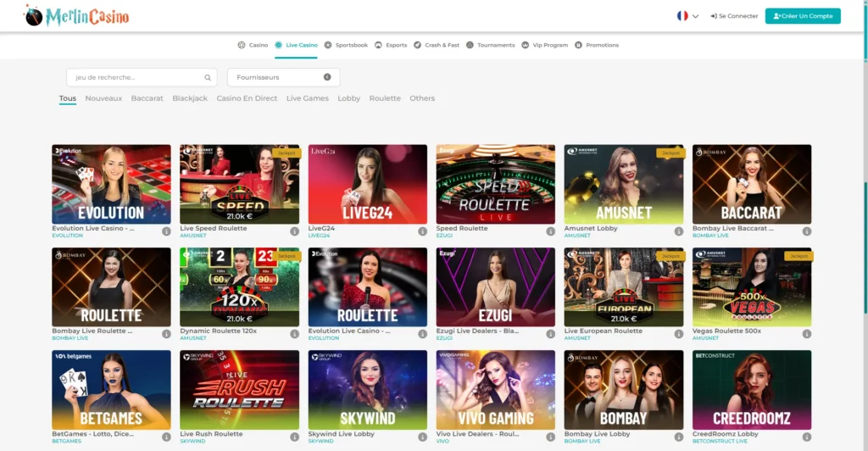Show info for Vivo Live Dealers
The image size is (868, 451).
click(550, 437)
